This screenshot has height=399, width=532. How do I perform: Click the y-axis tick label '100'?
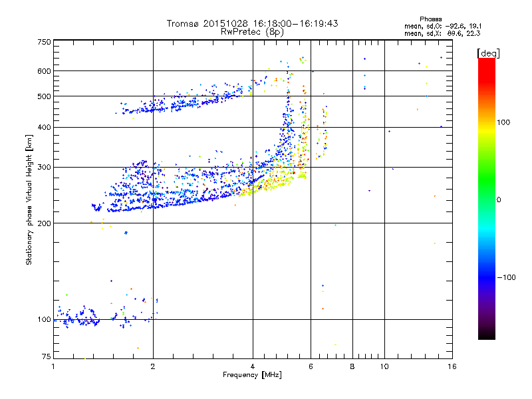pyautogui.click(x=44, y=319)
